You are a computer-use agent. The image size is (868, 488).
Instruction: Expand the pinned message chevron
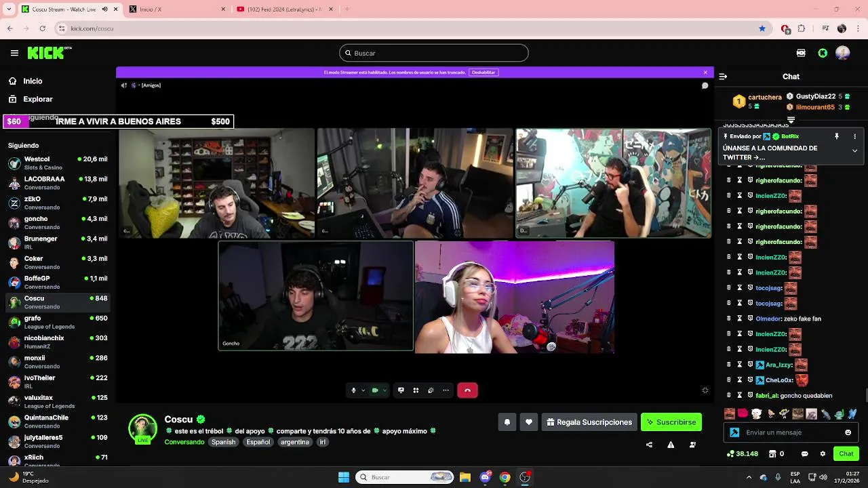coord(854,151)
